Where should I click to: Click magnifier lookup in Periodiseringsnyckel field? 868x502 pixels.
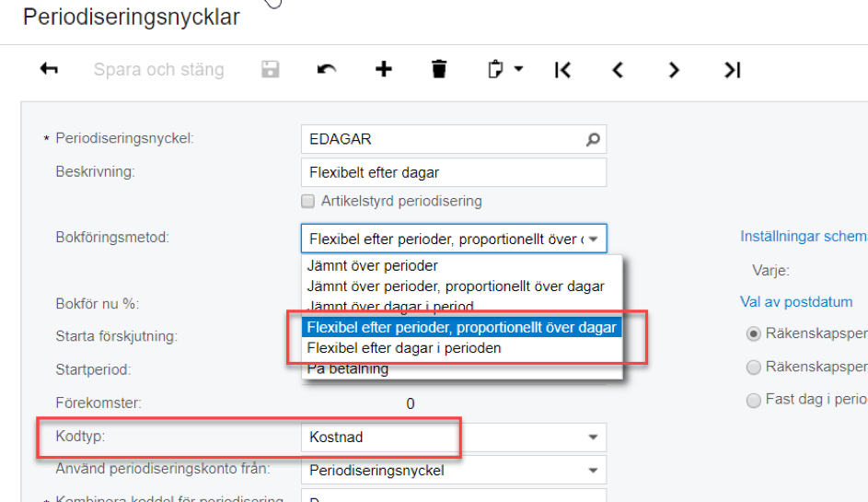[x=593, y=139]
